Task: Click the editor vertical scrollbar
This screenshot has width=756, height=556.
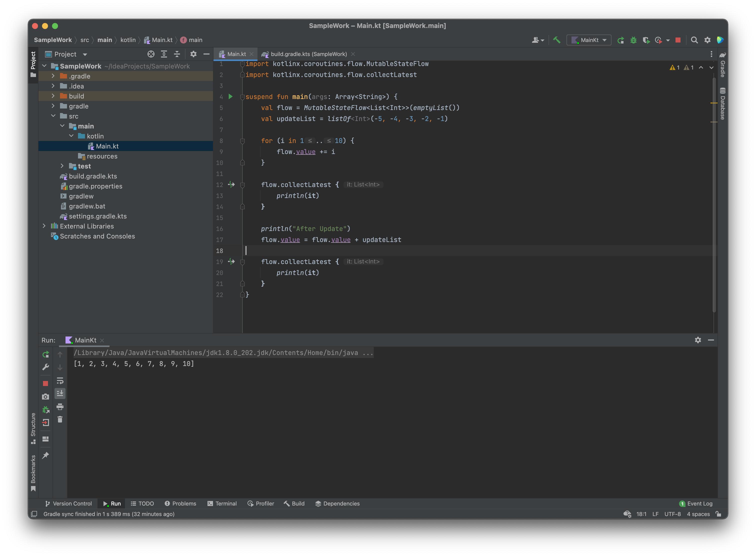Action: pos(714,195)
